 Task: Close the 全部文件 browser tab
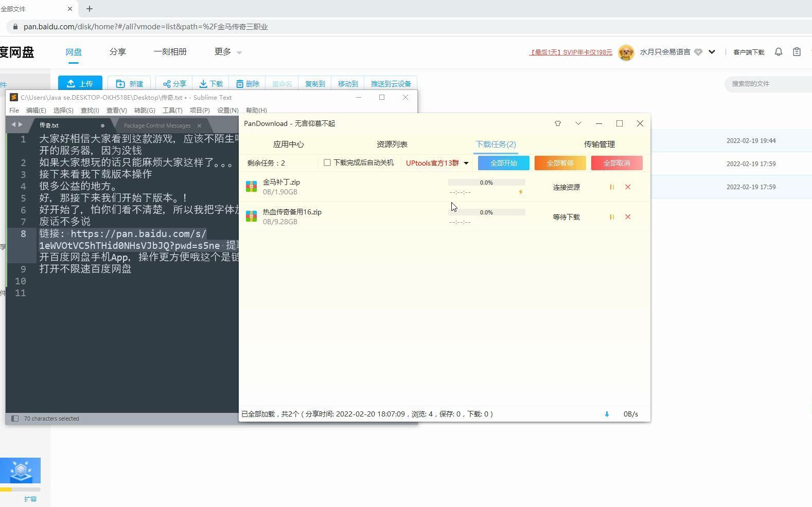(x=70, y=9)
